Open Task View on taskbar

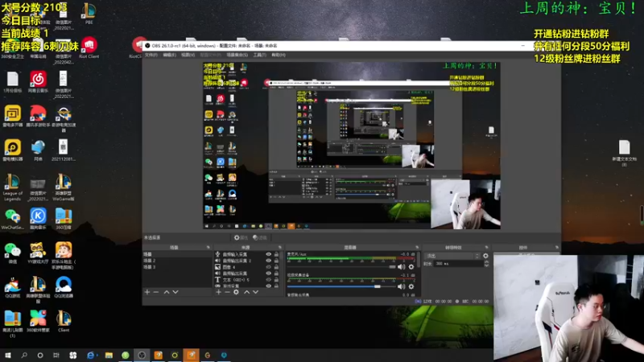point(56,355)
